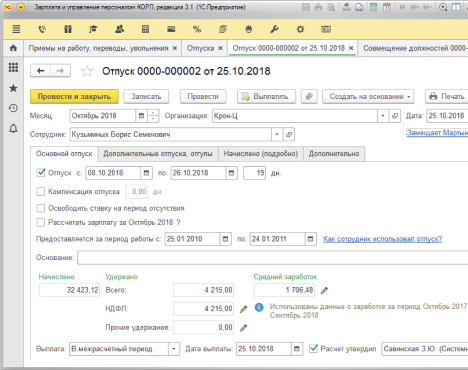468x370 pixels.
Task: Open the Сотрудник record in new form
Action: [289, 134]
